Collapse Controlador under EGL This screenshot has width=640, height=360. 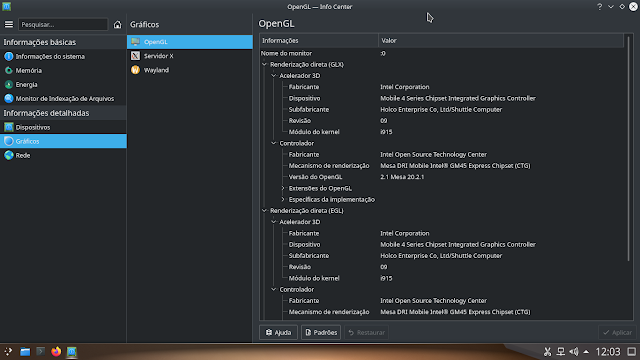(x=273, y=289)
